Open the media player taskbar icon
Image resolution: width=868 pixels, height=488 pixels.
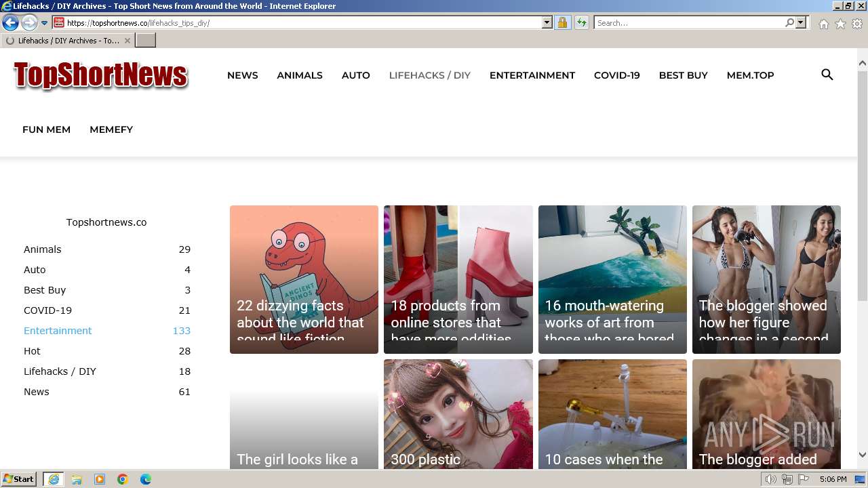100,479
